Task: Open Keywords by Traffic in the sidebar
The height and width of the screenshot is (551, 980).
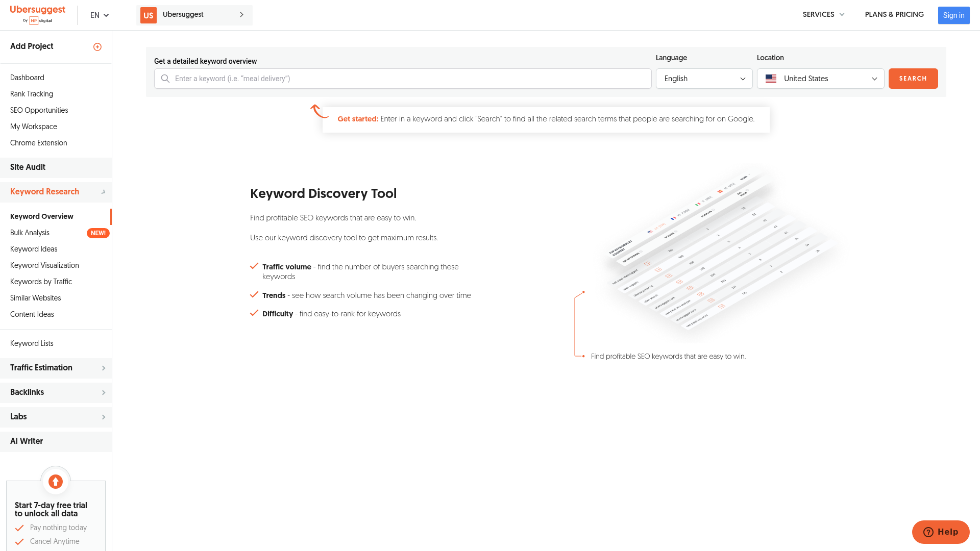Action: (41, 282)
